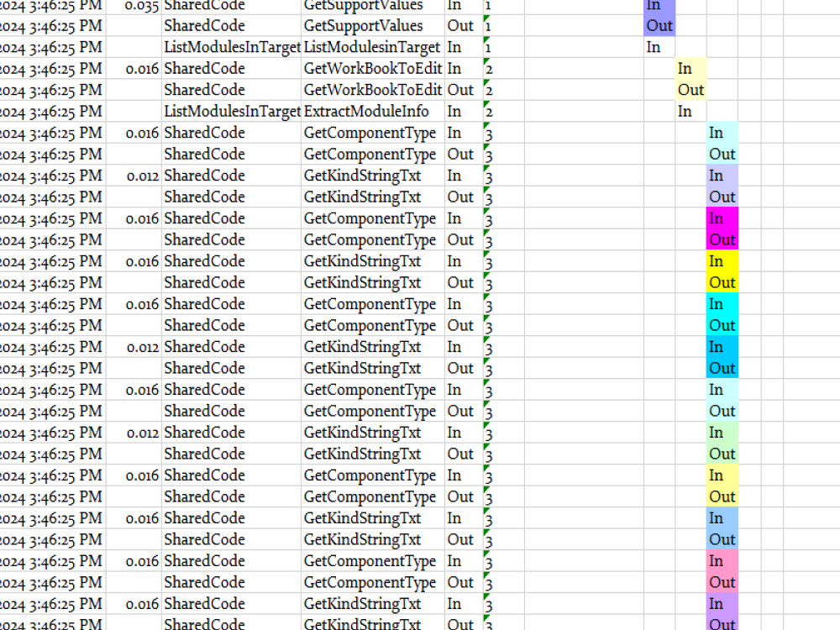Click 0.016 value in GetWorkBookToEdit row
The image size is (840, 630).
[x=134, y=69]
